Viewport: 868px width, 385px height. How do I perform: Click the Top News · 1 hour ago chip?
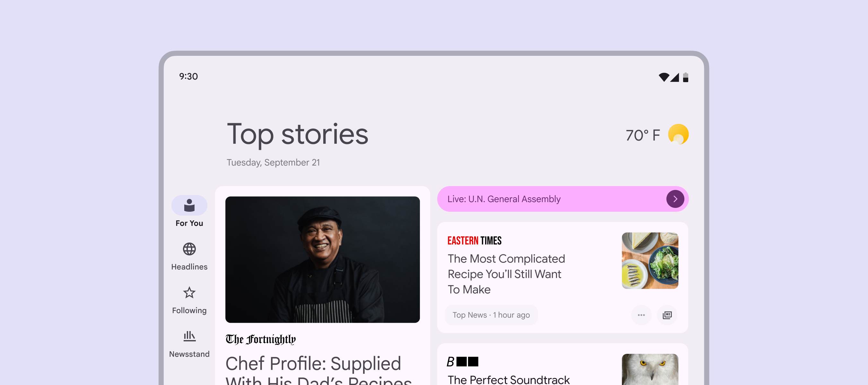(491, 315)
